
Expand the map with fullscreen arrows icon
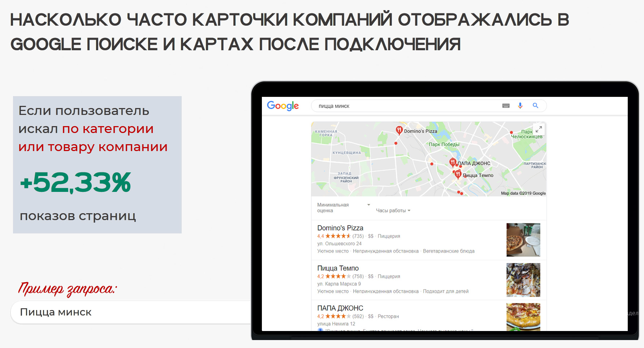click(x=539, y=129)
